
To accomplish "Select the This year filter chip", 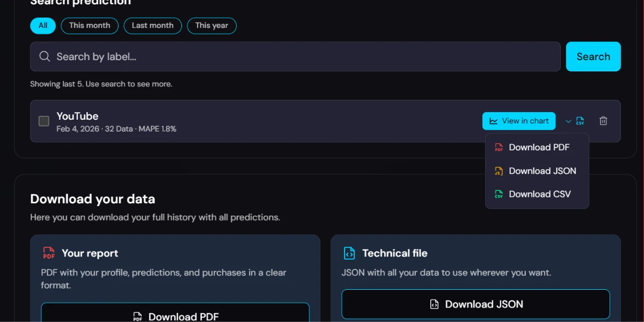I will coord(211,25).
